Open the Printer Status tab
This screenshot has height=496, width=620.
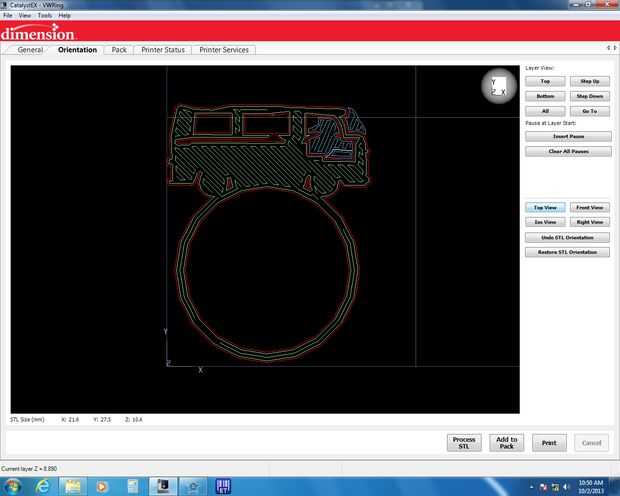point(163,50)
